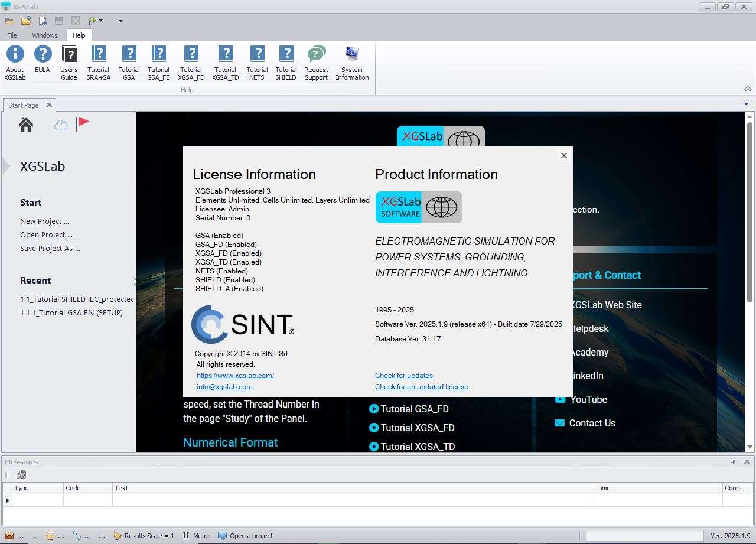Collapse the ribbon with the chevron arrow

click(748, 89)
